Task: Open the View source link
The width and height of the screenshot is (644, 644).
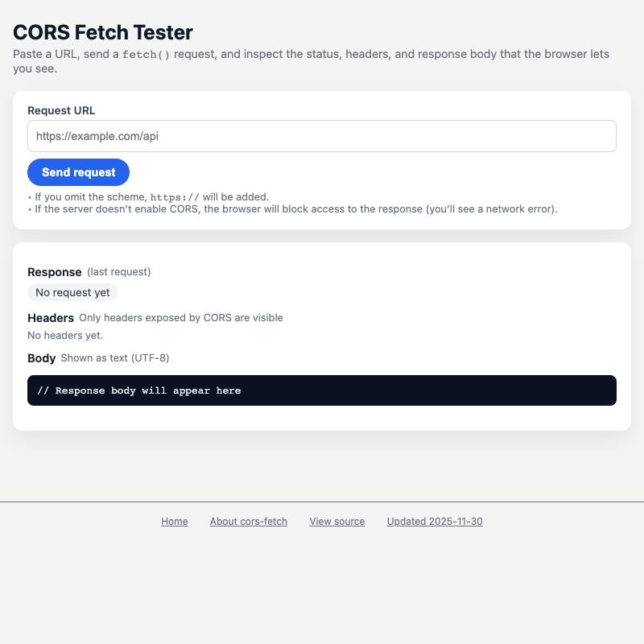Action: click(336, 521)
